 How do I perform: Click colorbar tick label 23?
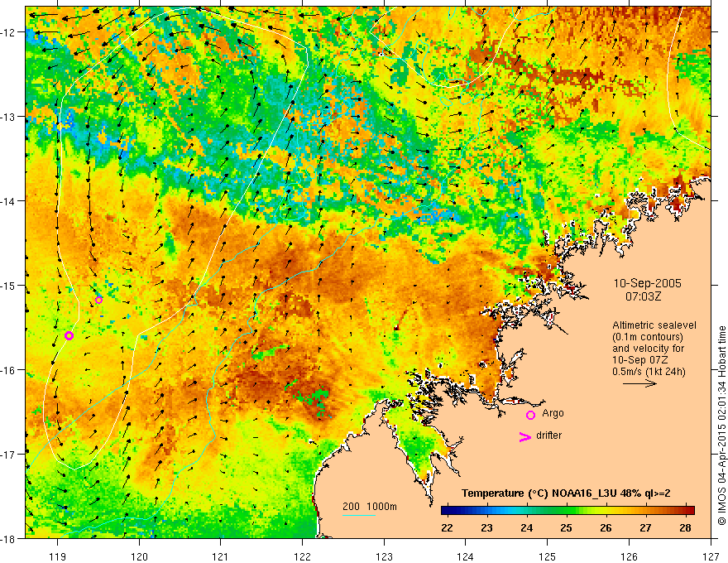tap(486, 527)
